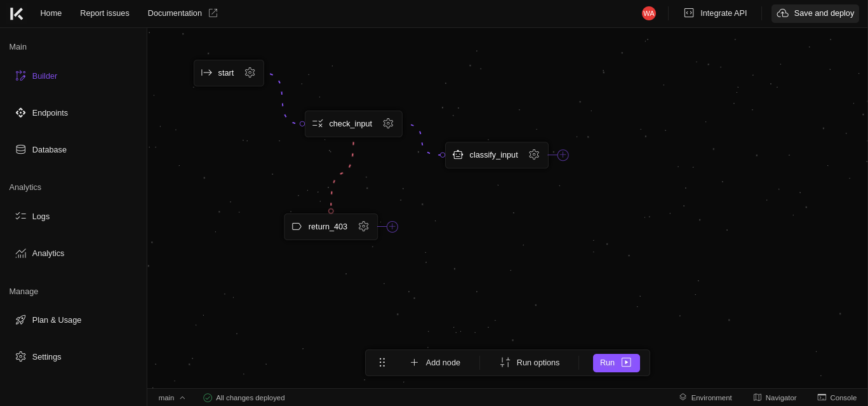The width and height of the screenshot is (868, 406).
Task: Click the Builder sidebar icon
Action: pos(21,76)
